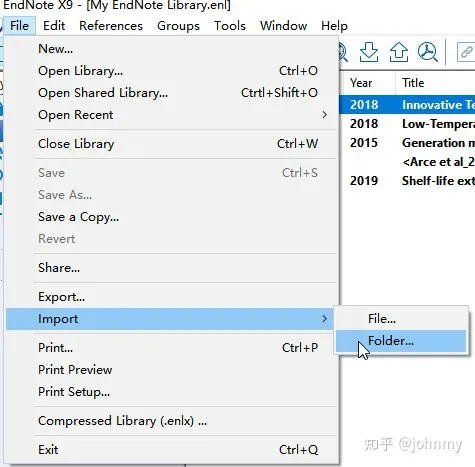
Task: Expand the Open Recent submenu
Action: (171, 115)
